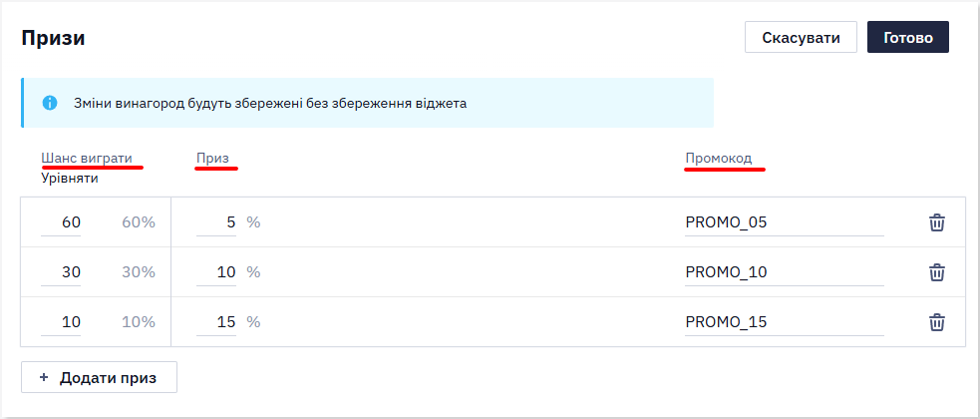The image size is (980, 419).
Task: Edit win chance field with value 30
Action: (x=61, y=272)
